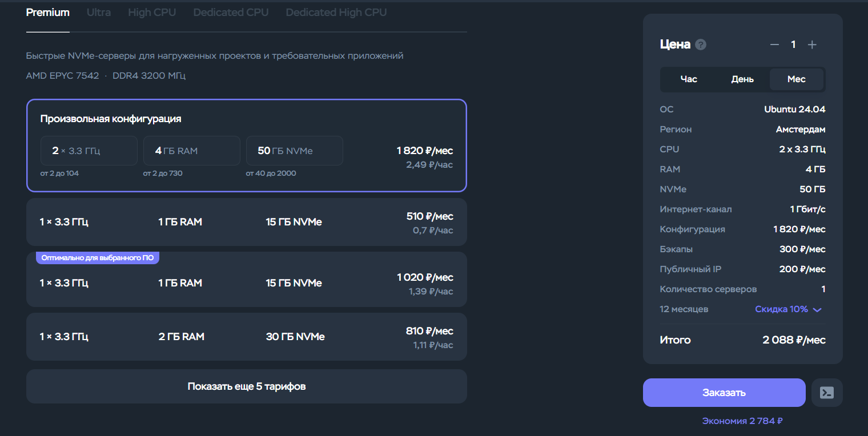Screen dimensions: 868x436
Task: Open the price help question mark icon
Action: pyautogui.click(x=701, y=45)
